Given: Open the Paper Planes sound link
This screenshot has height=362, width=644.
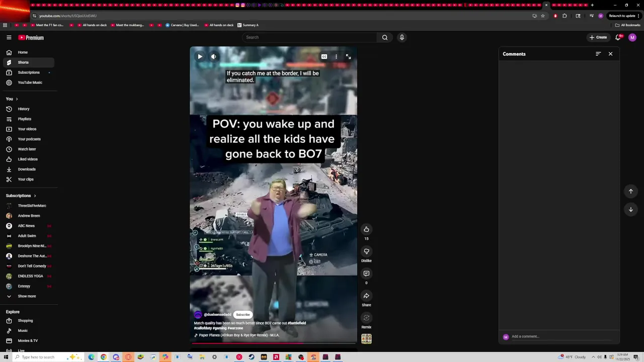Looking at the screenshot, I should (x=238, y=335).
